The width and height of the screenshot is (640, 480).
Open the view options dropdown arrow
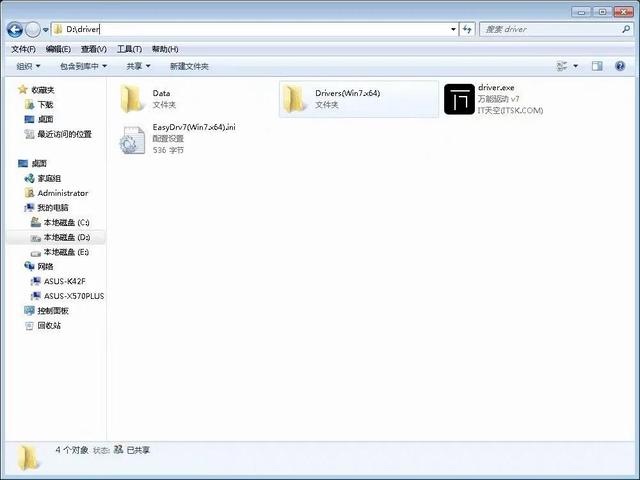576,66
